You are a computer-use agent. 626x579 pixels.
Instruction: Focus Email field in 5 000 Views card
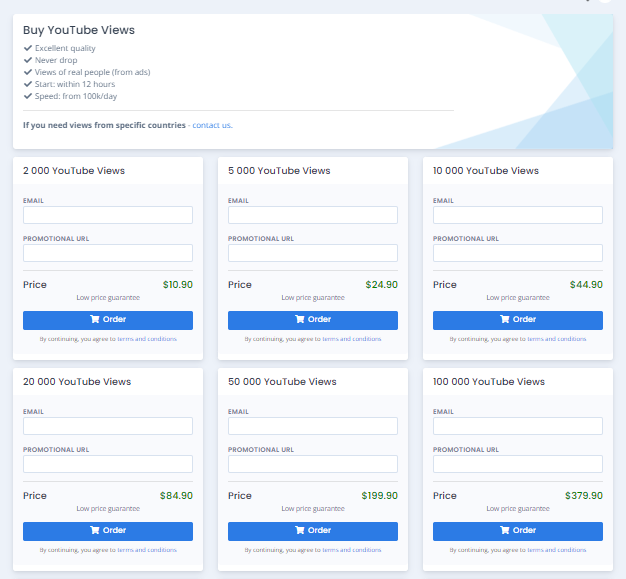tap(313, 215)
